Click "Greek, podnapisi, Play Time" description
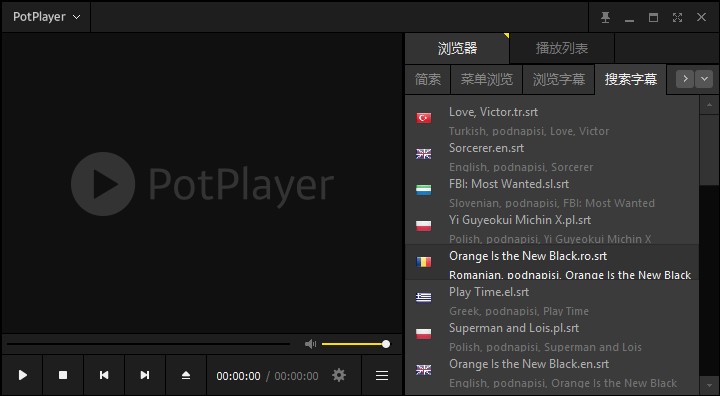Screen dimensions: 720x396 [518, 311]
